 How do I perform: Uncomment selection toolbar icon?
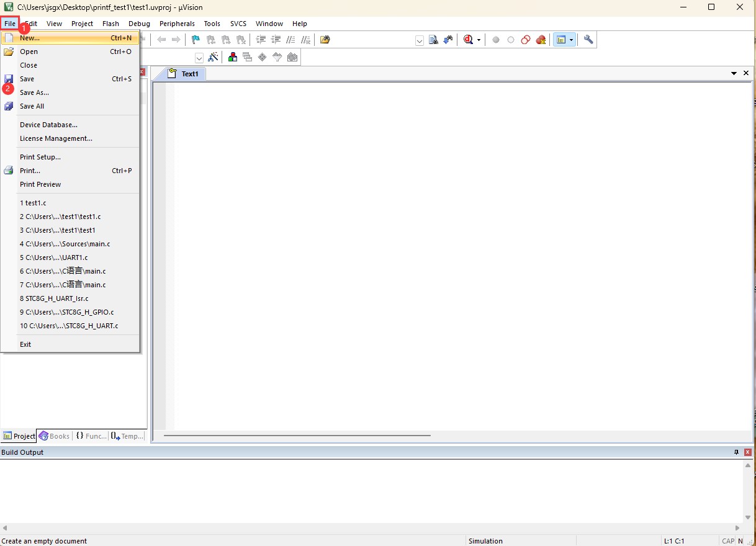click(x=305, y=40)
